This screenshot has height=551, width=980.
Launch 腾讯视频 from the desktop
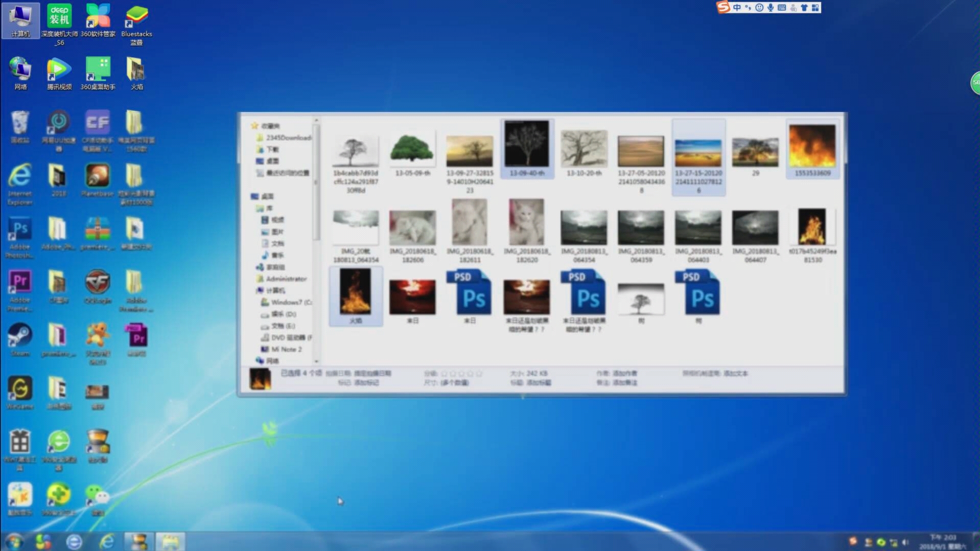pos(59,73)
